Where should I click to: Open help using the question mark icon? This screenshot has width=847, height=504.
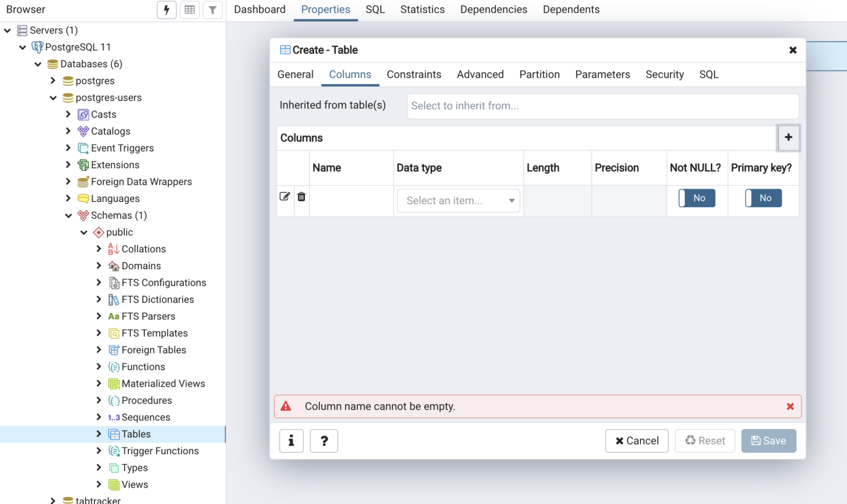point(324,441)
